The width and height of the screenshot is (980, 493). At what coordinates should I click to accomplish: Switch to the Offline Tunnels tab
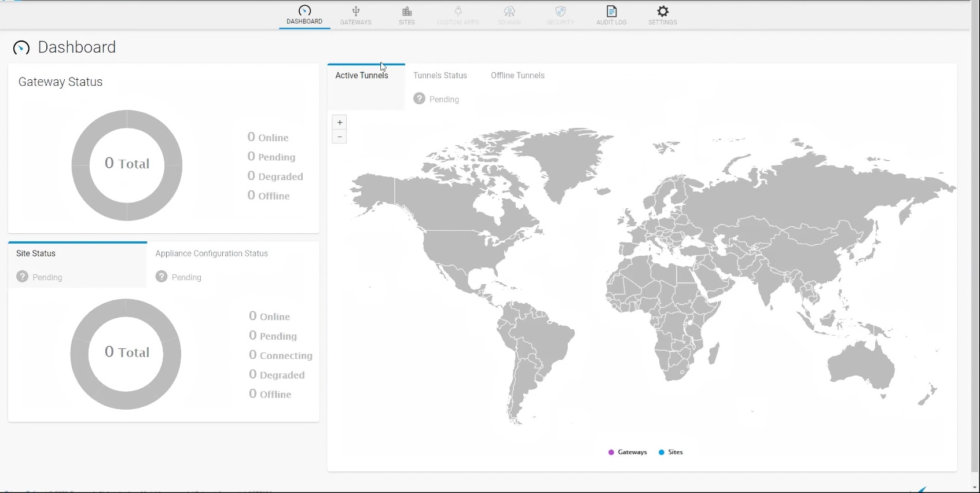click(517, 75)
